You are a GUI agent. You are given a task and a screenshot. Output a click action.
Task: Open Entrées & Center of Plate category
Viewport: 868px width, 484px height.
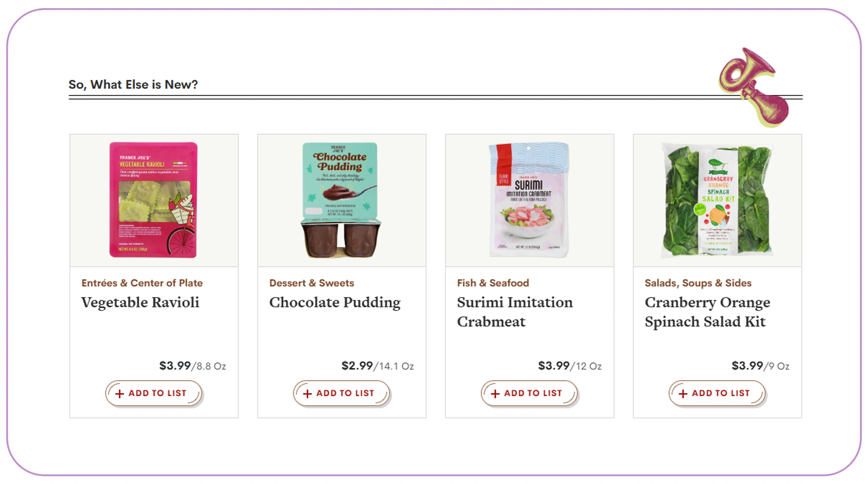[x=142, y=283]
